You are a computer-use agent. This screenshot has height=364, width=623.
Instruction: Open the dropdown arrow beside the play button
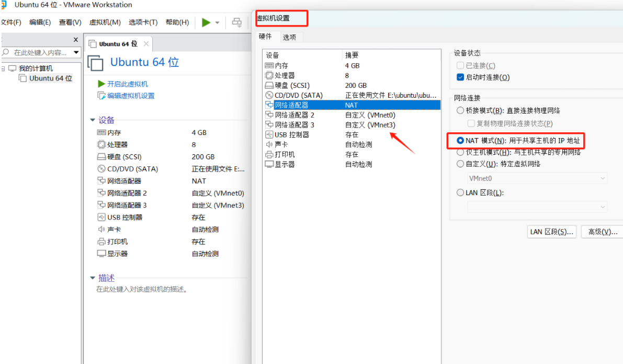click(217, 22)
